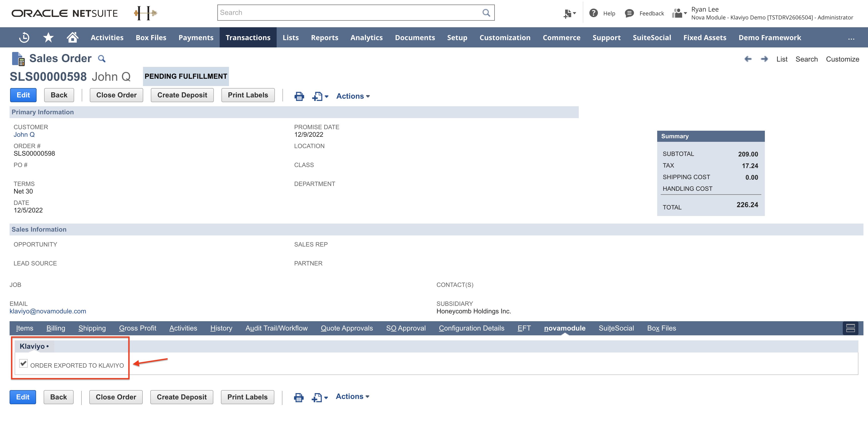Switch to the Items subtab
The image size is (868, 434).
click(x=25, y=328)
